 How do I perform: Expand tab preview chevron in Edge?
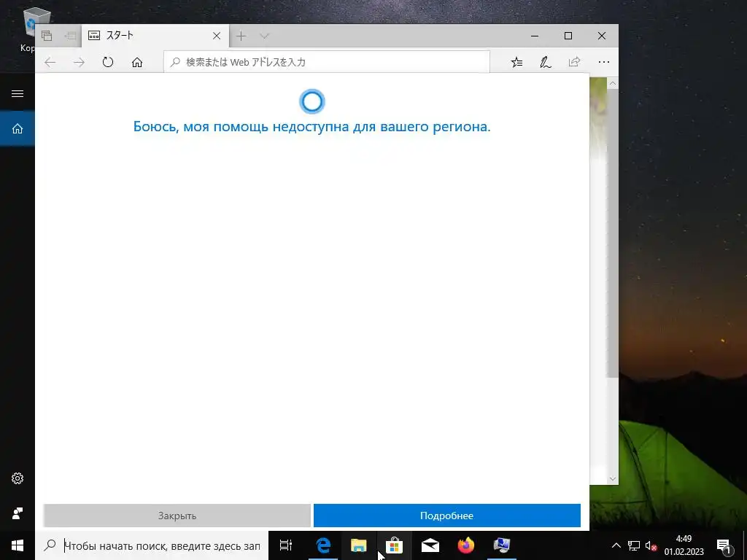pyautogui.click(x=264, y=36)
